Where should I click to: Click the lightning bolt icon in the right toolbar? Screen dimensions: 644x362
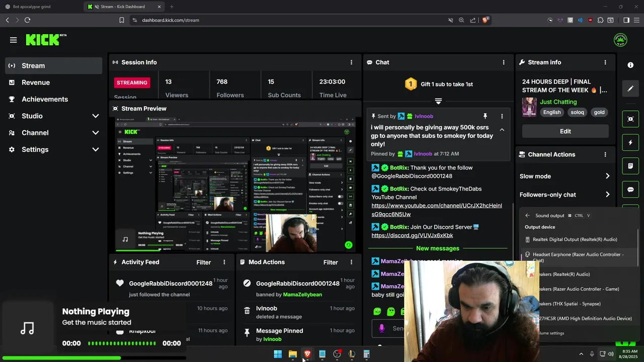[x=630, y=143]
